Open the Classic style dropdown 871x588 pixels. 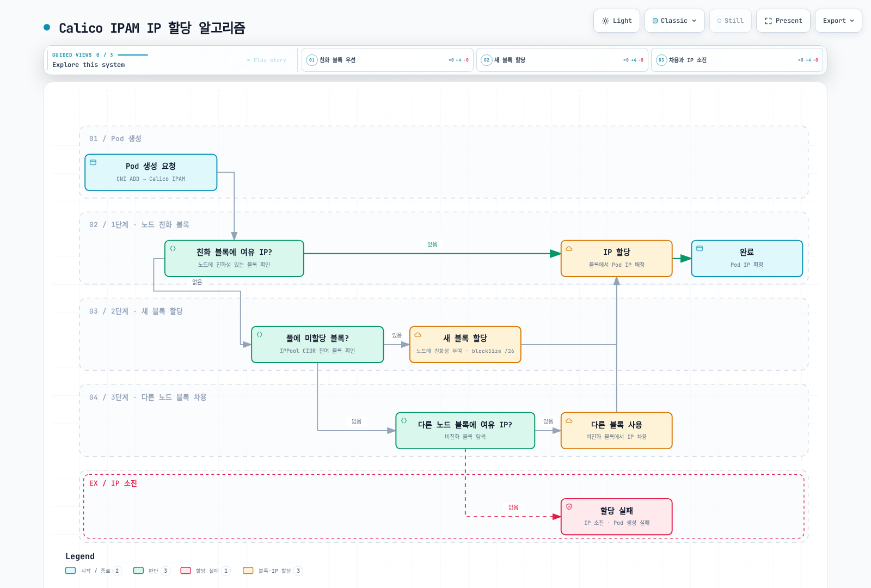pos(674,21)
